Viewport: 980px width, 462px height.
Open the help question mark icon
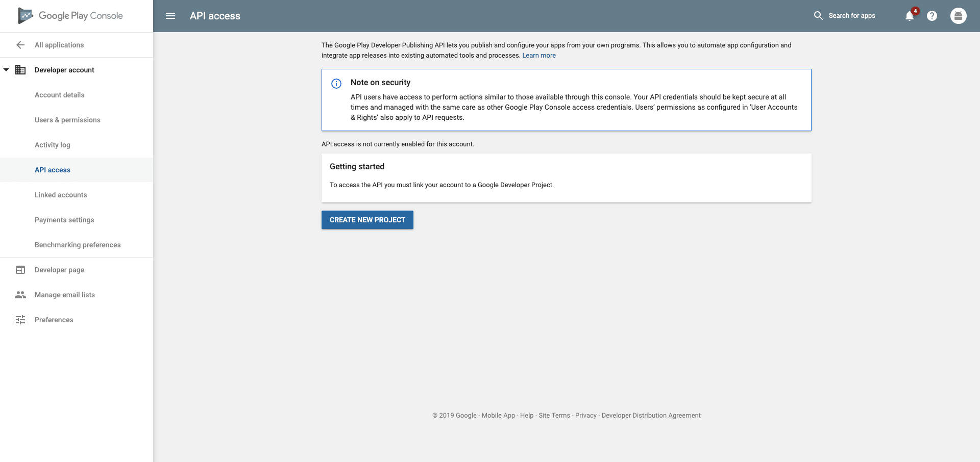(x=932, y=16)
